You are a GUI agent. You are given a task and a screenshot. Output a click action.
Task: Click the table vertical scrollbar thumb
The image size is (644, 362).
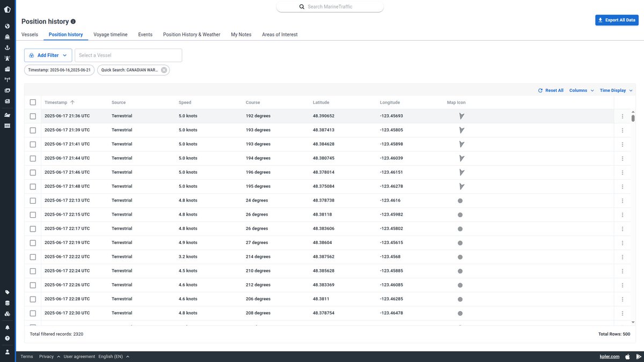[x=633, y=118]
